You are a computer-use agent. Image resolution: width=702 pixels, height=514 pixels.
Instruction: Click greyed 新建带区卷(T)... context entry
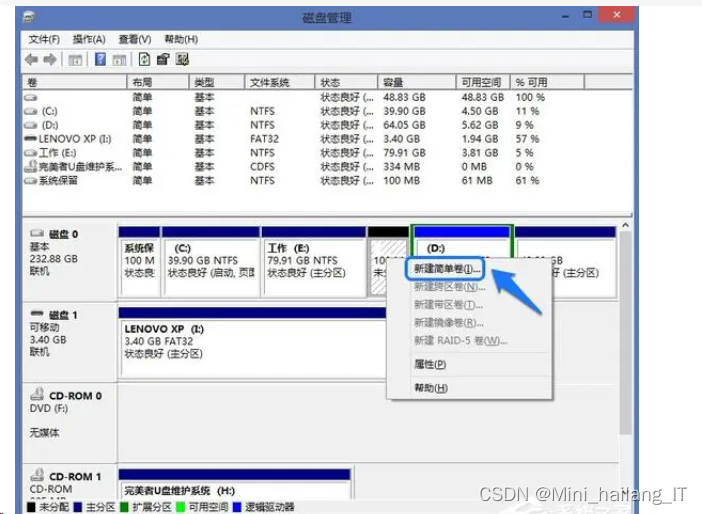[448, 305]
